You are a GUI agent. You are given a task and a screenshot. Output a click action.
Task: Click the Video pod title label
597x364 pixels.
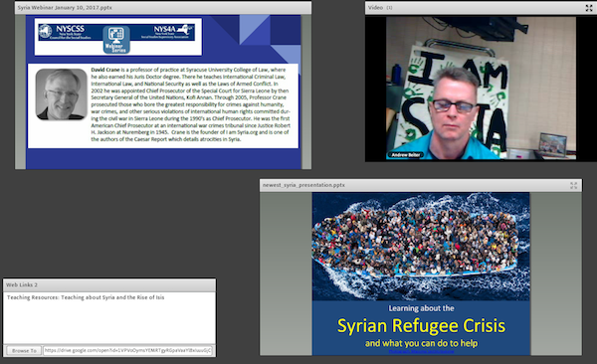[x=375, y=8]
